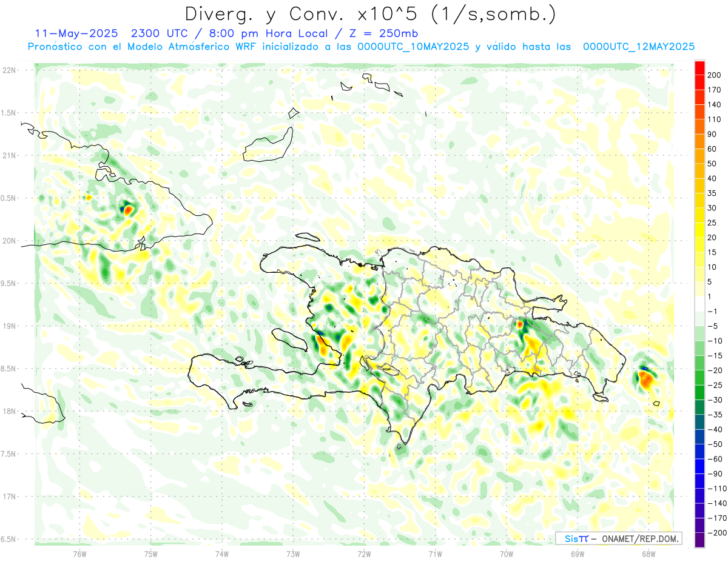Click the '20N' latitude label
The image size is (728, 562).
(9, 241)
